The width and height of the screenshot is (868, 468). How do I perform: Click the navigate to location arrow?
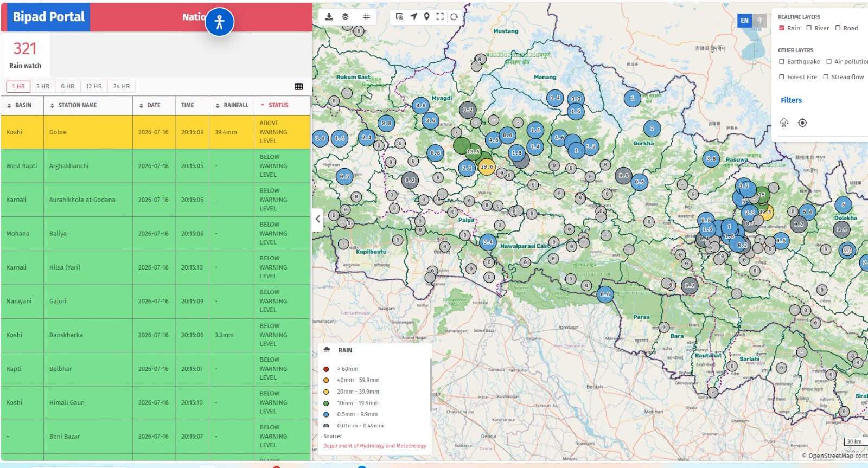pos(414,17)
